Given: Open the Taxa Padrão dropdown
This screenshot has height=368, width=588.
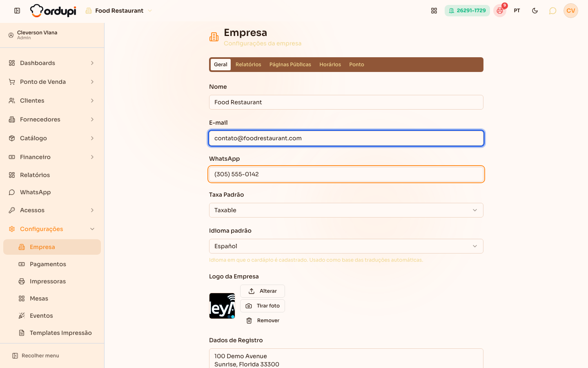Looking at the screenshot, I should pos(346,210).
